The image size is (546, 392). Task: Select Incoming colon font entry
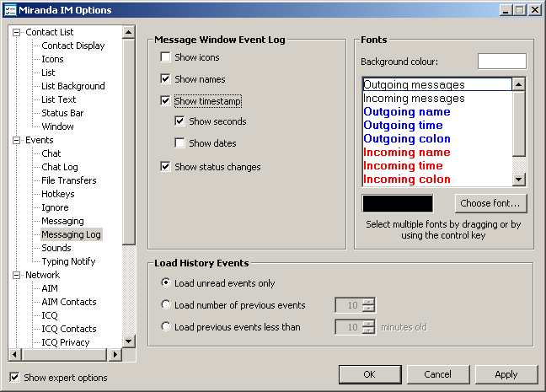[437, 179]
